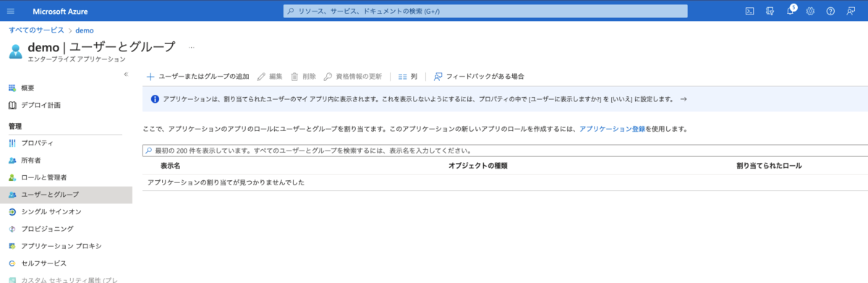Click the エンタープライズ アプリケーション subtitle
This screenshot has height=283, width=868.
(77, 59)
